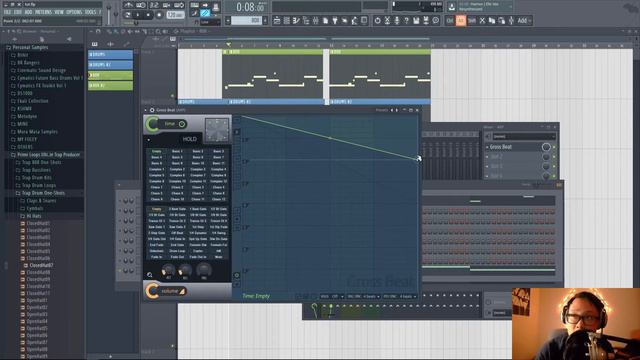Click the blue highlighted tool icon above snap selector
Screen dimensions: 640x360
click(x=205, y=13)
